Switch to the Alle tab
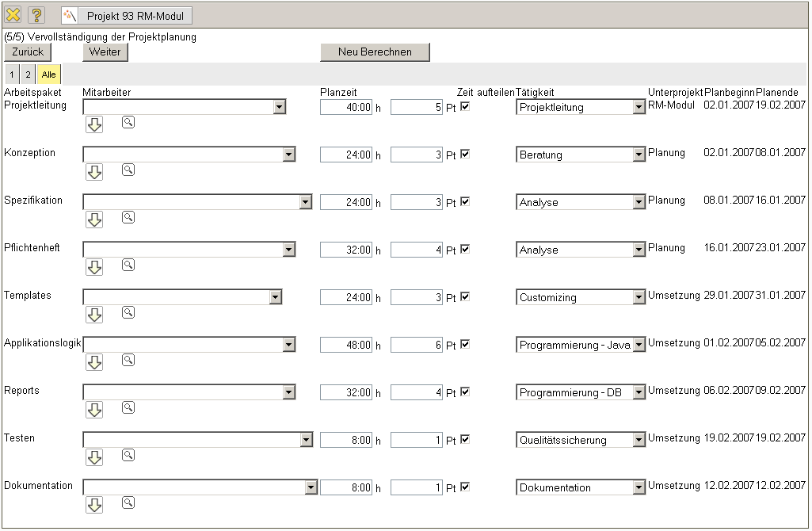This screenshot has width=812, height=531. click(x=49, y=74)
